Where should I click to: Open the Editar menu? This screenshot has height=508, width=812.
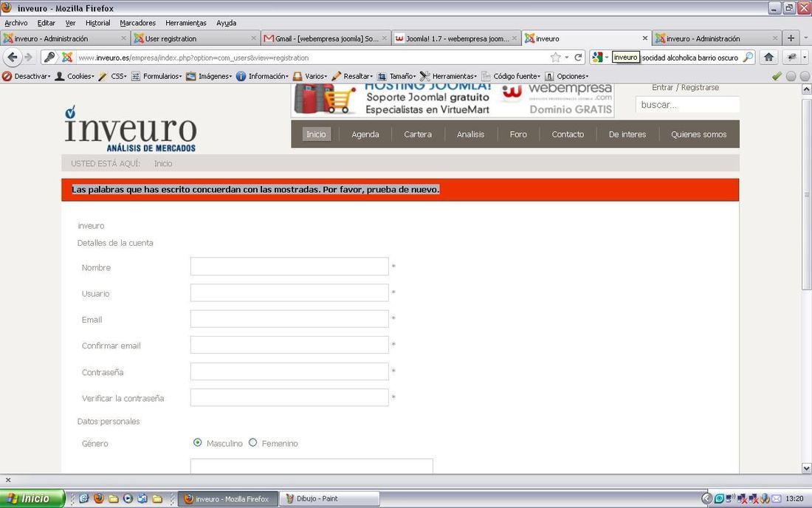46,23
